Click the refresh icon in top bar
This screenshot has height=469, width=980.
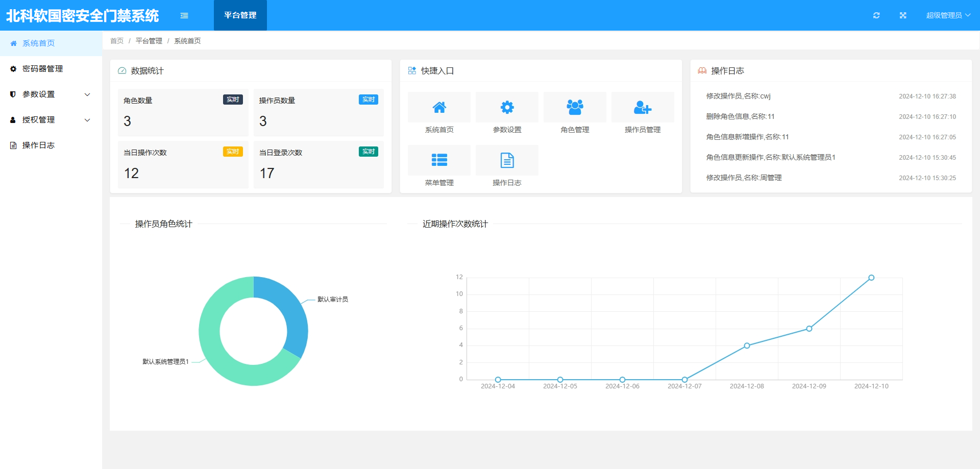[x=876, y=15]
